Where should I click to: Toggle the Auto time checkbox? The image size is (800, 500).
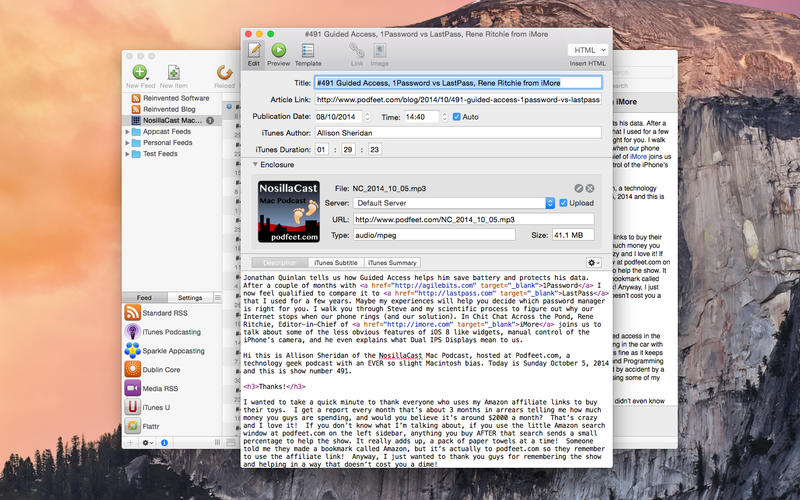click(x=458, y=116)
